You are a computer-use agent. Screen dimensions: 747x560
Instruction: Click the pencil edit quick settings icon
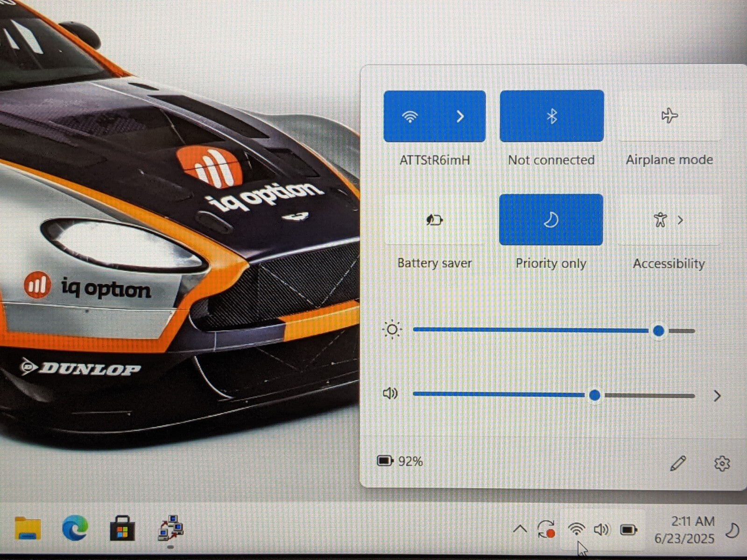[678, 463]
